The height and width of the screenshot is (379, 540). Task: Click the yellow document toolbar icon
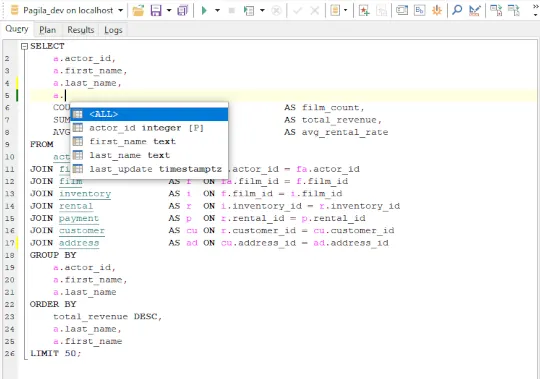(335, 11)
